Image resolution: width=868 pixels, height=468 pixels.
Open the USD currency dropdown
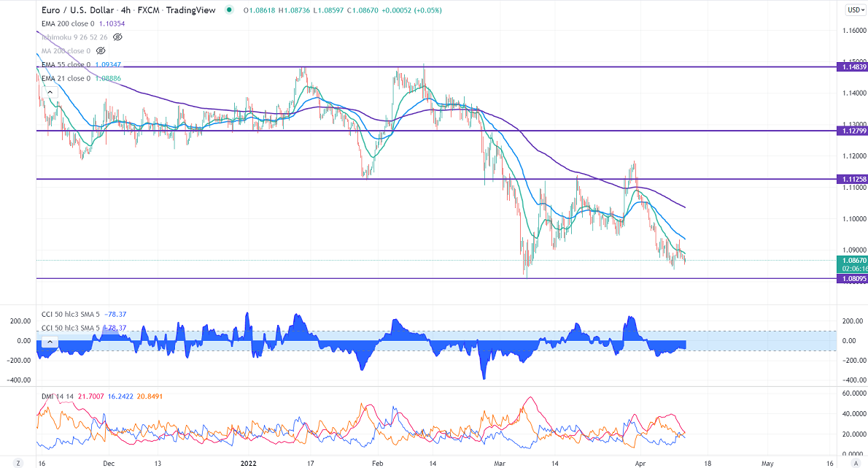coord(856,10)
